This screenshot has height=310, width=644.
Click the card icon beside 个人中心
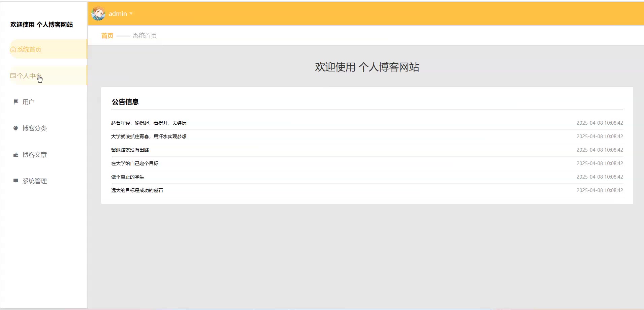click(x=13, y=76)
